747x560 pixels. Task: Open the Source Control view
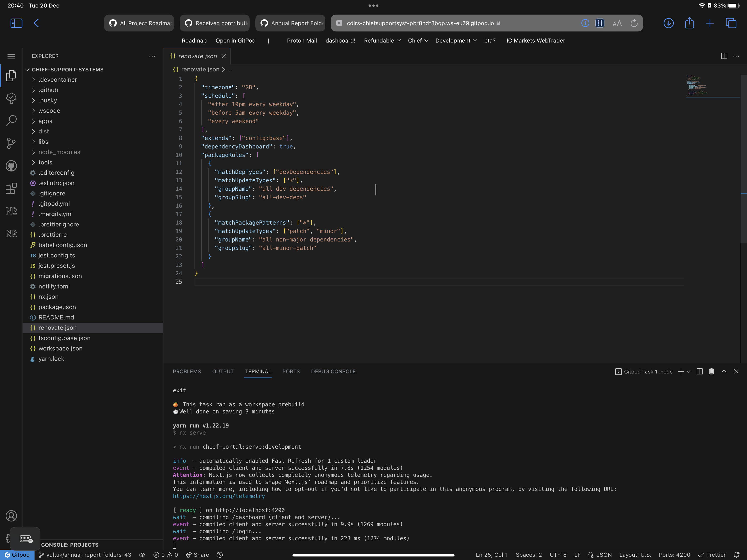coord(11,143)
